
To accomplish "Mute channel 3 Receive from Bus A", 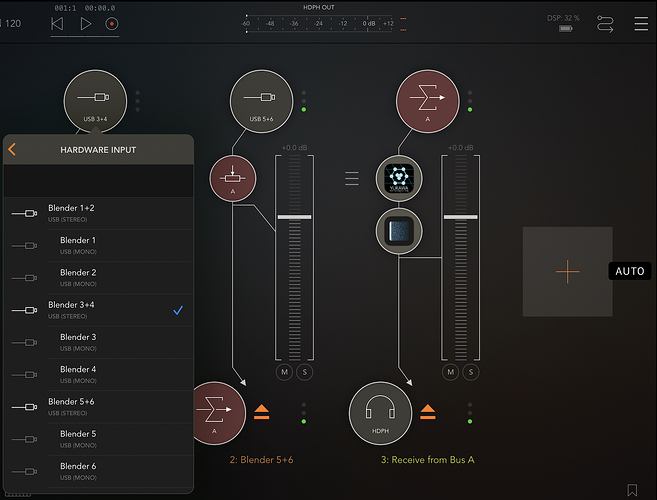I will [450, 372].
